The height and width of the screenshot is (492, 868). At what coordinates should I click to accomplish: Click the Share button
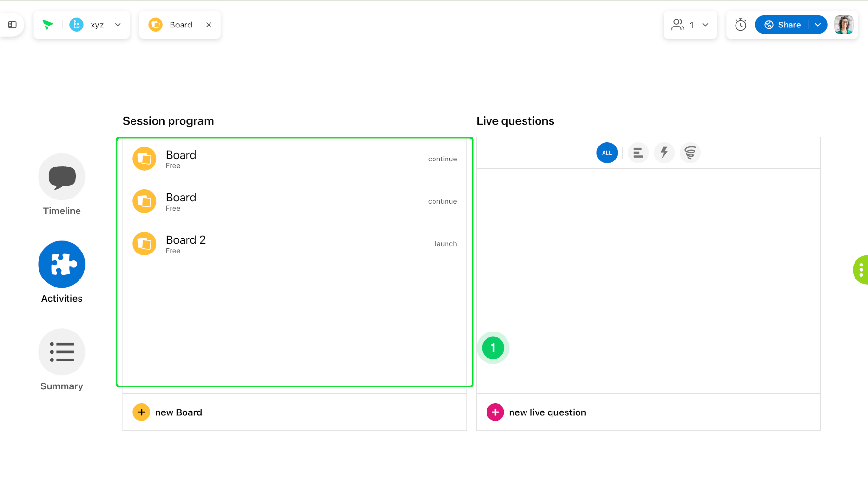point(782,25)
